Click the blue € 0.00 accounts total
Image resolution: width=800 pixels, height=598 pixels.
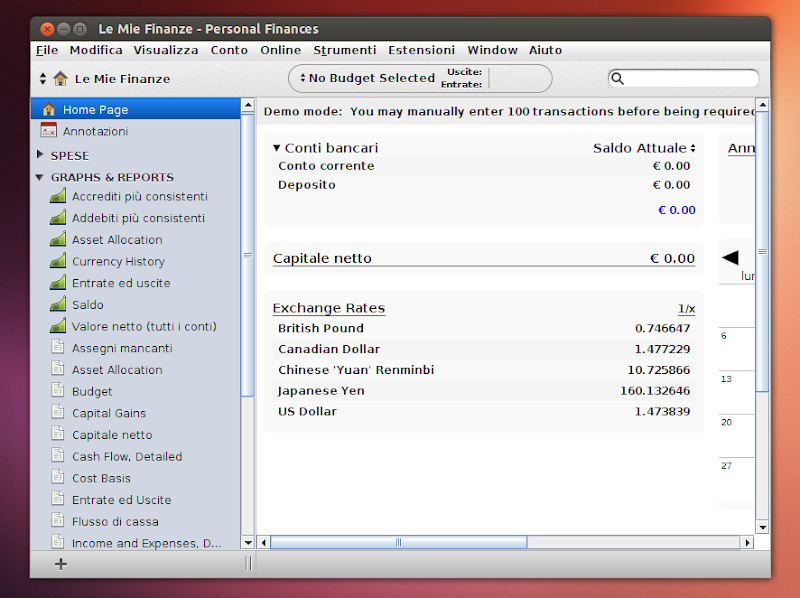coord(677,210)
